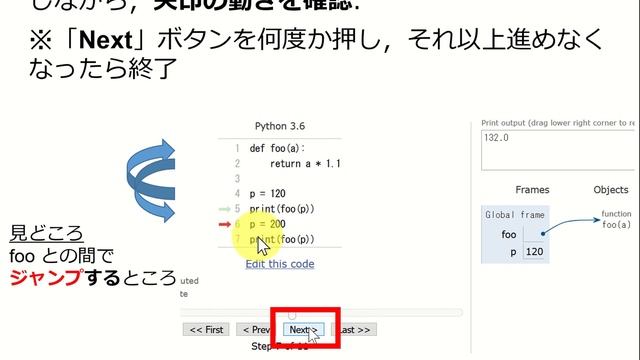Click code line 6 p = 200

point(267,224)
